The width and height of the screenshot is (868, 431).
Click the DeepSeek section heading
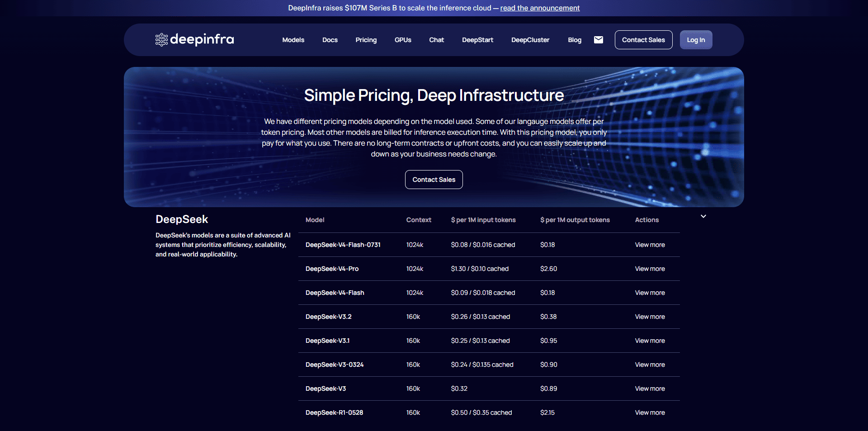182,219
